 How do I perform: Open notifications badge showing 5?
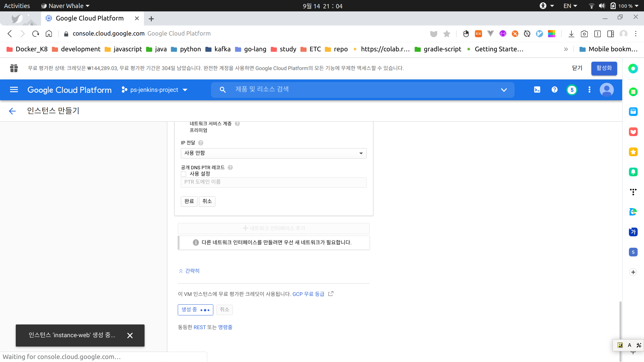pyautogui.click(x=572, y=90)
